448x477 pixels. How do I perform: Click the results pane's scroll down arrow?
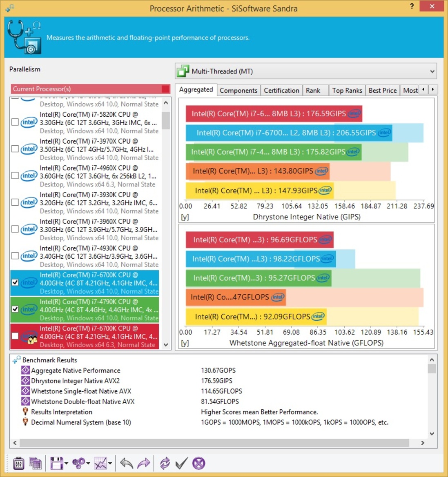tap(432, 434)
